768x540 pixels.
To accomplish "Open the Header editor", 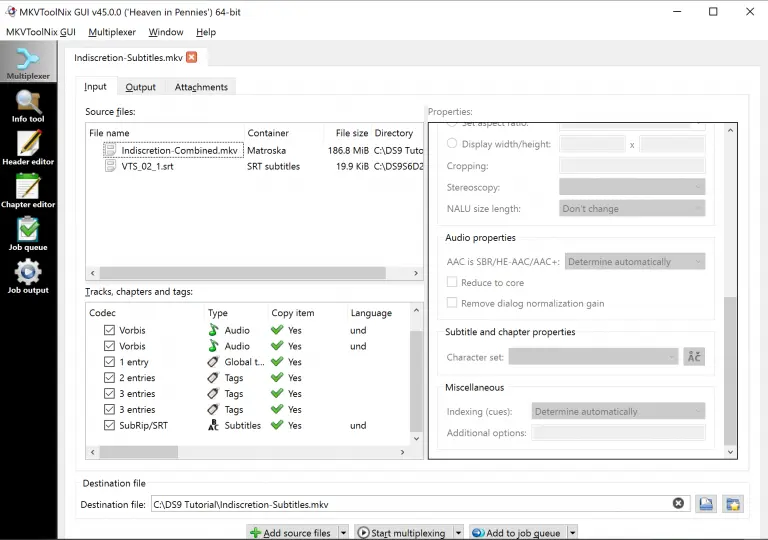I will pos(28,148).
